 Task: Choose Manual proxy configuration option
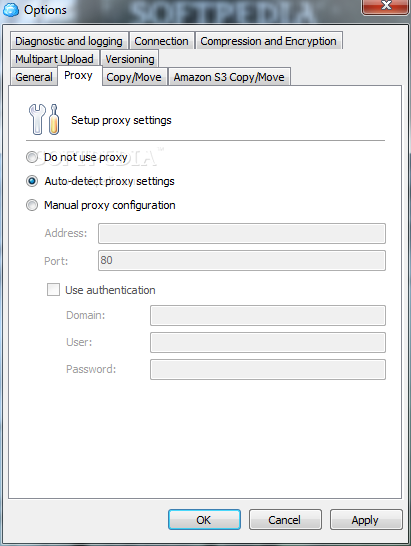(x=32, y=205)
